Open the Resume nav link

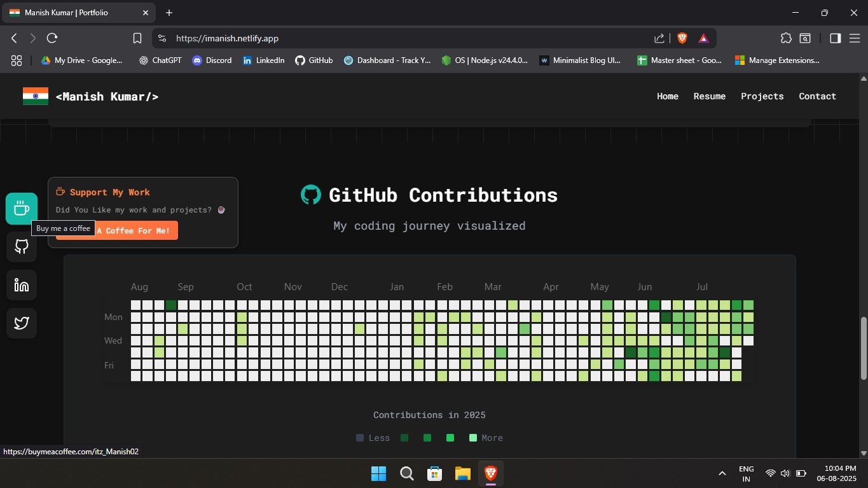(x=710, y=96)
